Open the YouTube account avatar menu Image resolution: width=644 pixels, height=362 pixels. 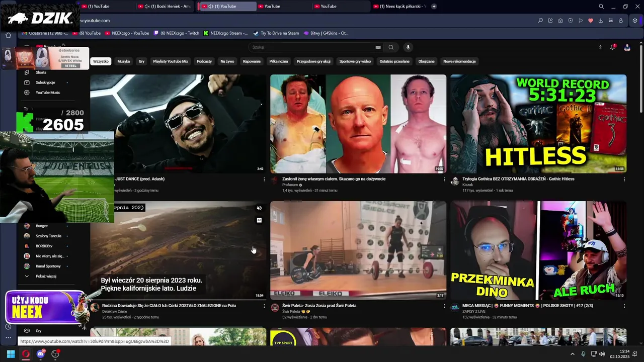pyautogui.click(x=627, y=47)
